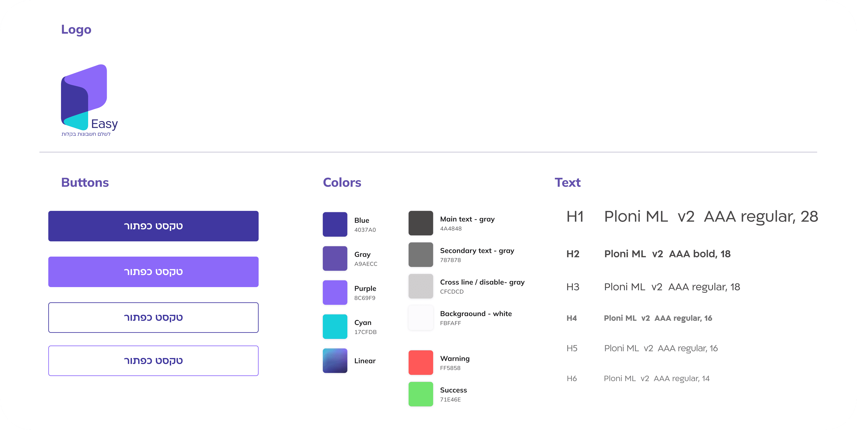This screenshot has height=430, width=868.
Task: Select the Purple 8C69F9 swatch
Action: tap(335, 292)
